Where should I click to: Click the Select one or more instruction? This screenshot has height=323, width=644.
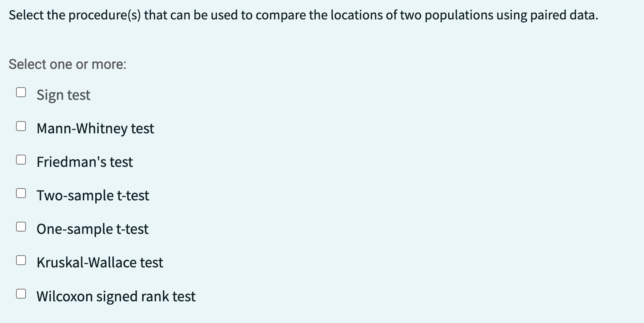(x=67, y=64)
